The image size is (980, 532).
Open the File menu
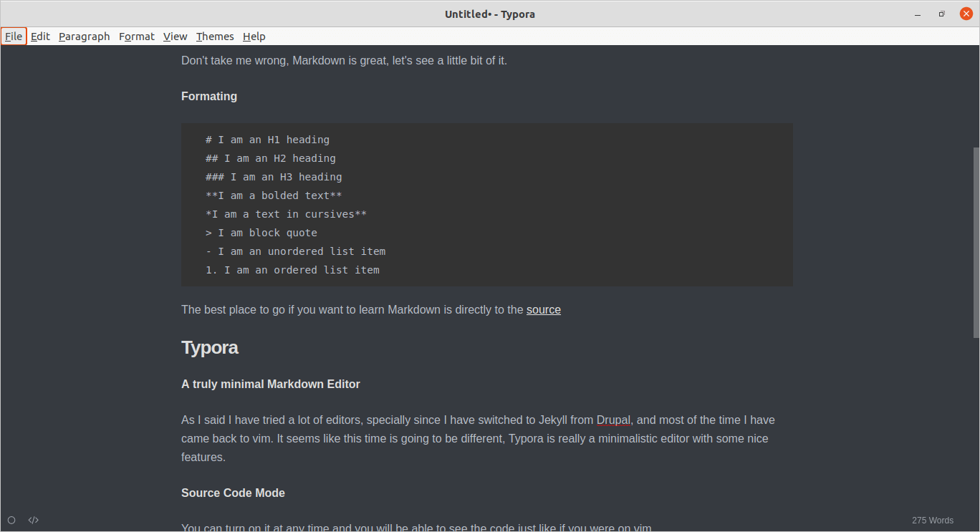pos(14,37)
